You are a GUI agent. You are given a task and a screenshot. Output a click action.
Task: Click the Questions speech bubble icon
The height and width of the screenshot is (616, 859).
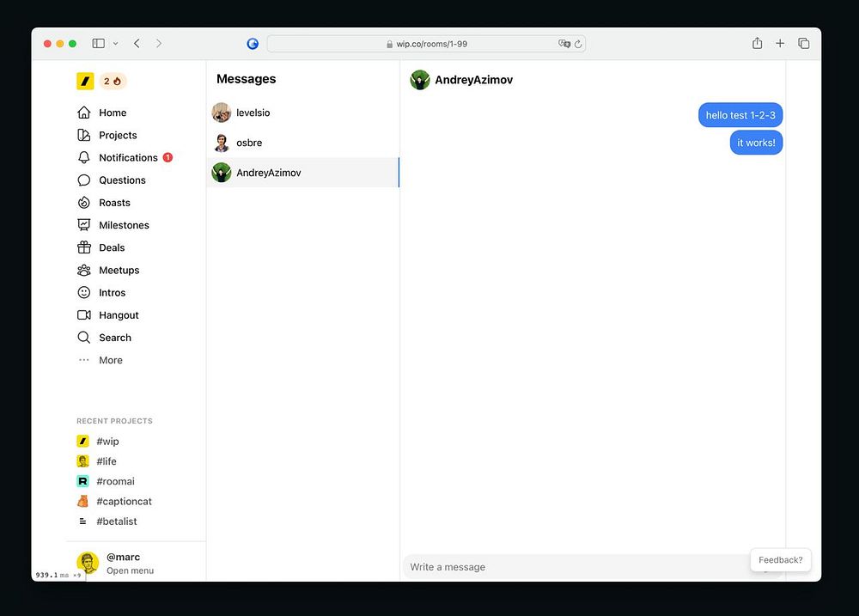(x=84, y=180)
